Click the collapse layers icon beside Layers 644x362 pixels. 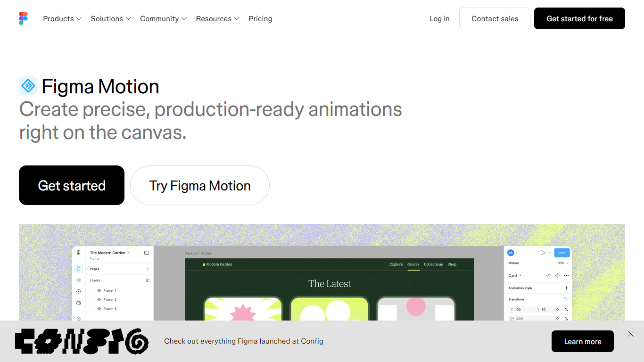point(148,280)
